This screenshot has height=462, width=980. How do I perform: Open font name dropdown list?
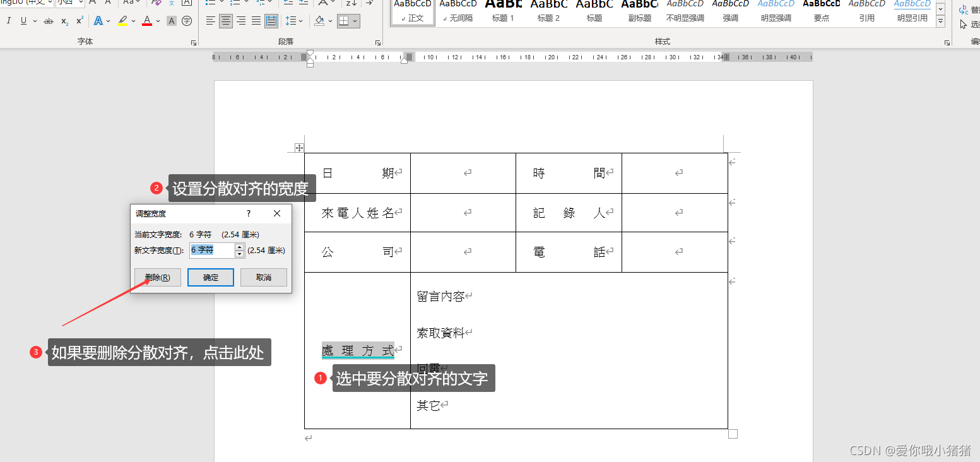(x=50, y=3)
